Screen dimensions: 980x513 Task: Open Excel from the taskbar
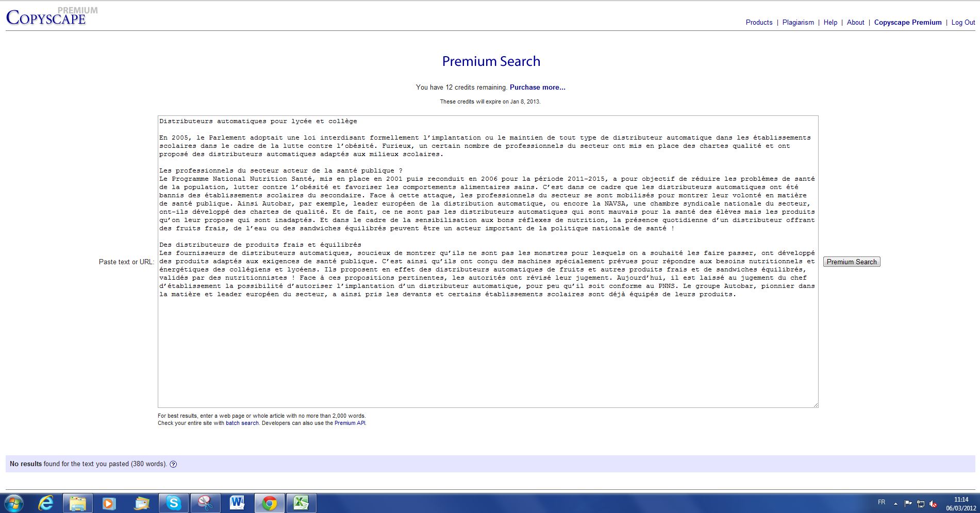(301, 503)
